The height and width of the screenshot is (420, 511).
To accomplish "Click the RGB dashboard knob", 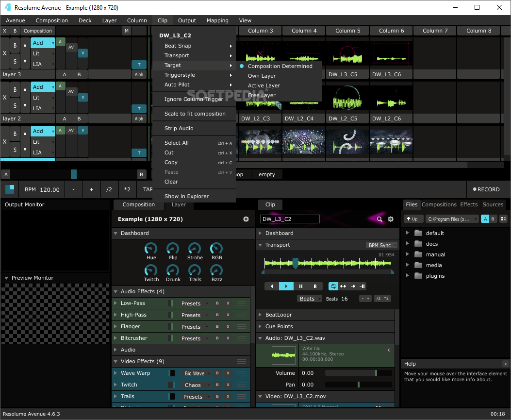I will pos(216,249).
